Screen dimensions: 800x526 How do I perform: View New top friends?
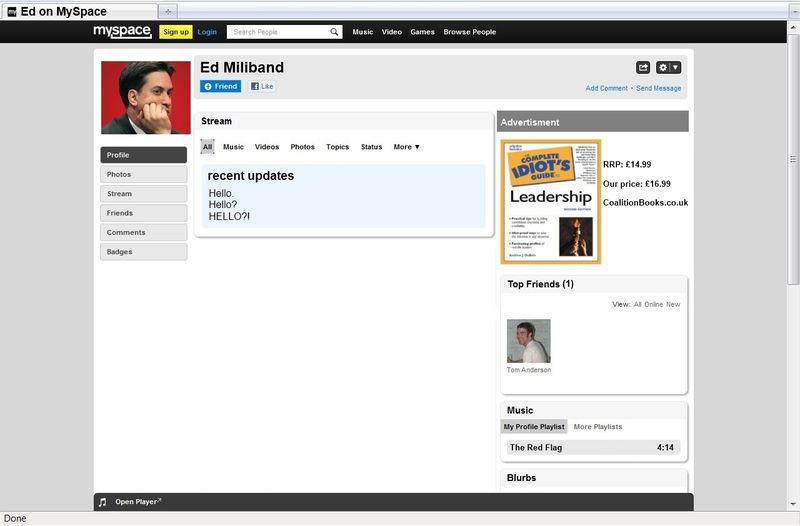(x=673, y=305)
